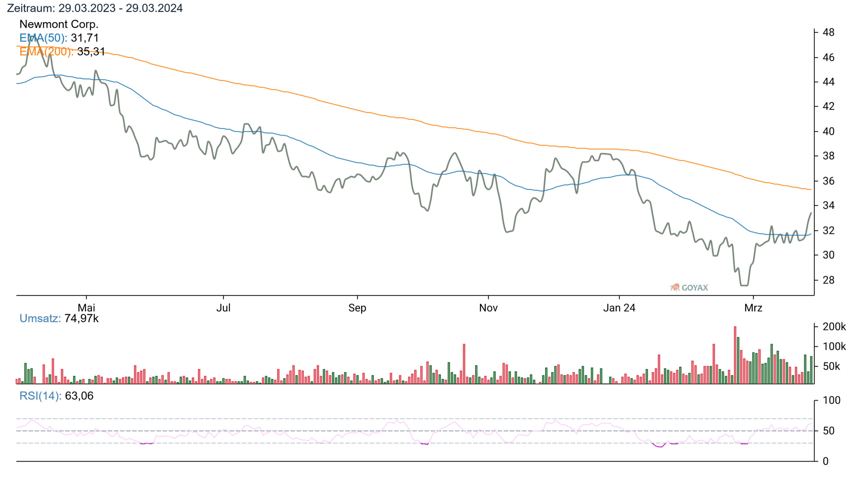This screenshot has width=868, height=485.
Task: Click the 30 price axis tick
Action: click(x=829, y=255)
